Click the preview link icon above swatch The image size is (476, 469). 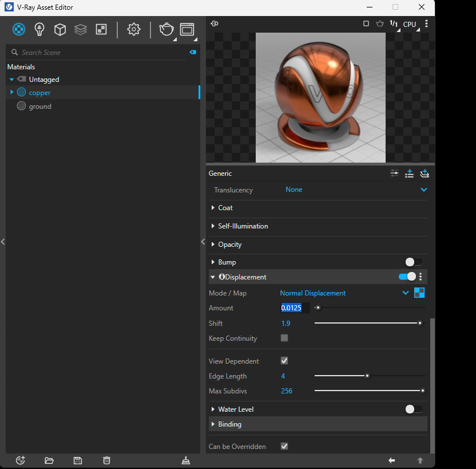click(215, 23)
